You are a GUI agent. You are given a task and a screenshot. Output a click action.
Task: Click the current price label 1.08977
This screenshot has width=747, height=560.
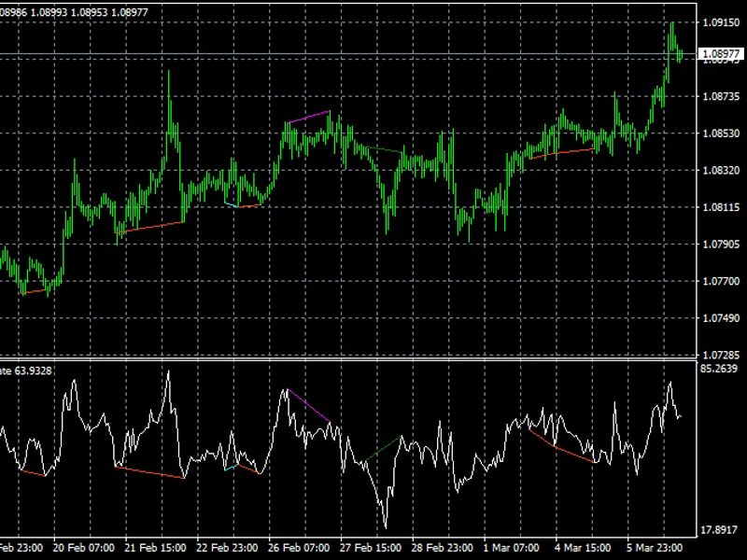[x=720, y=53]
